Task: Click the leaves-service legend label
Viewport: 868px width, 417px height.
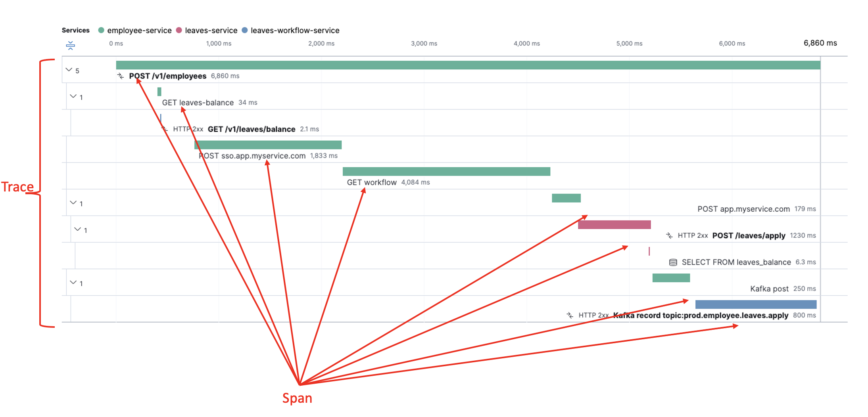Action: click(x=211, y=31)
